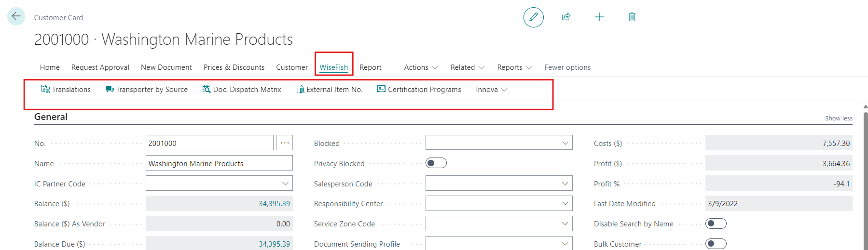Open Translations action
The height and width of the screenshot is (250, 868).
66,90
